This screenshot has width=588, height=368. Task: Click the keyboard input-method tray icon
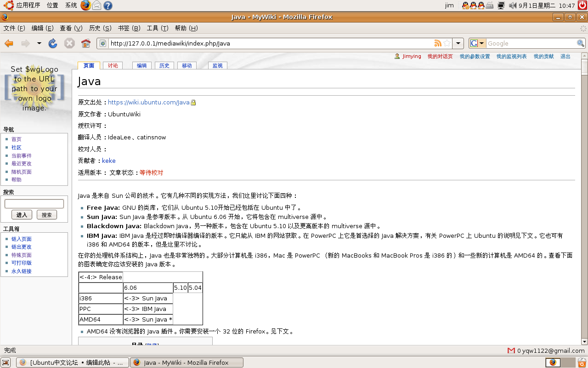490,6
